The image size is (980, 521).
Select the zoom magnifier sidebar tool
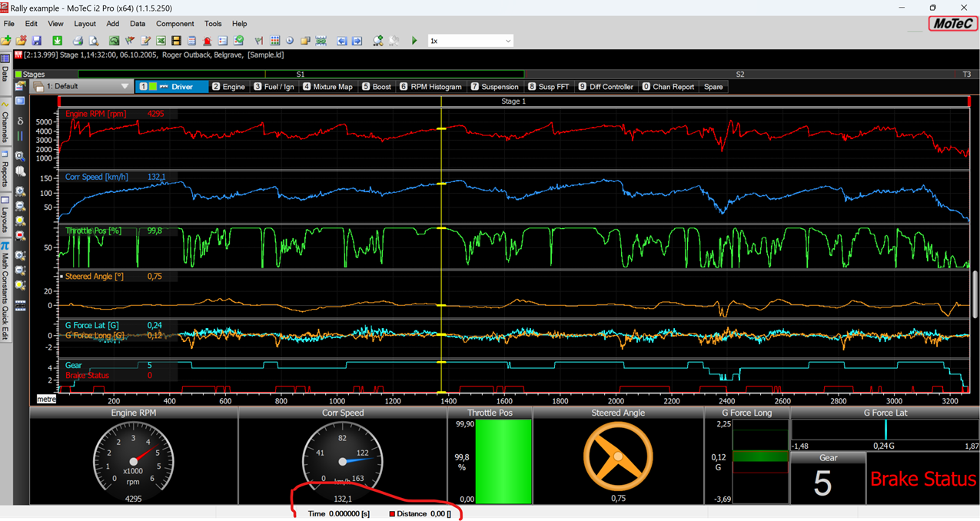20,156
